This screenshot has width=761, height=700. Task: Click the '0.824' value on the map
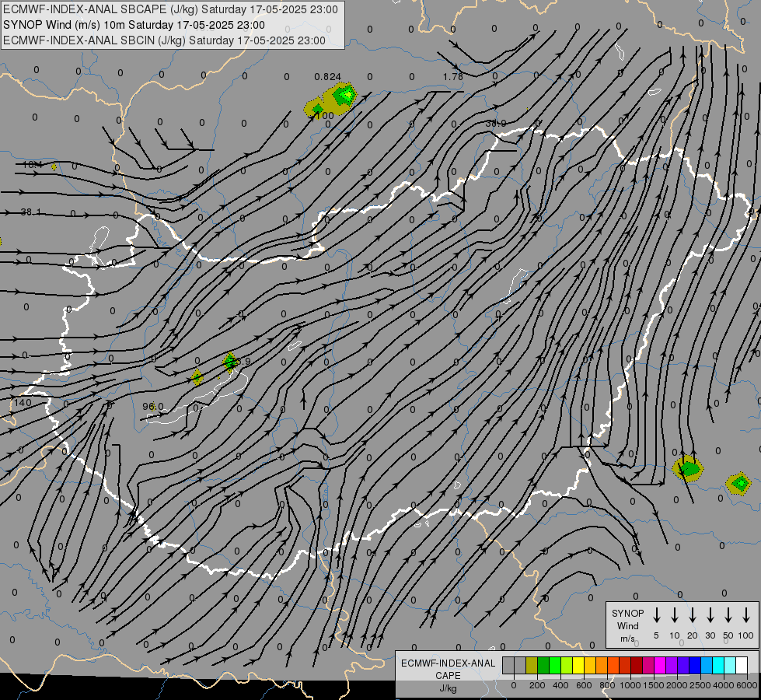coord(327,77)
